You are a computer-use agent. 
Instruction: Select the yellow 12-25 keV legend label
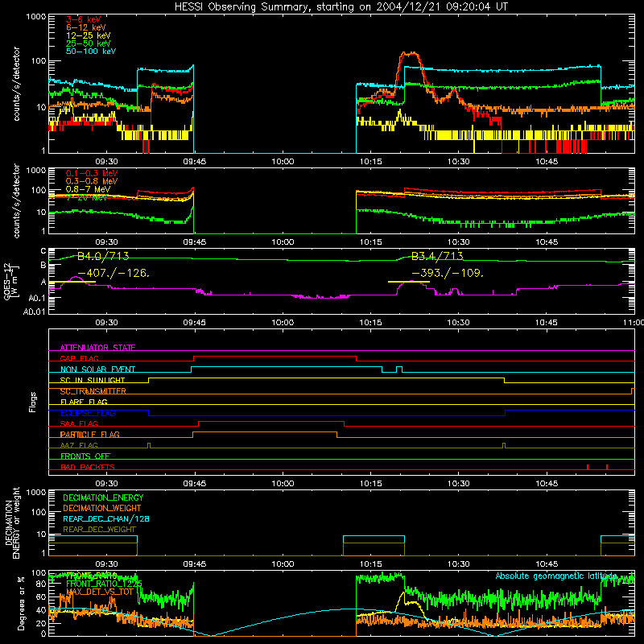(89, 35)
